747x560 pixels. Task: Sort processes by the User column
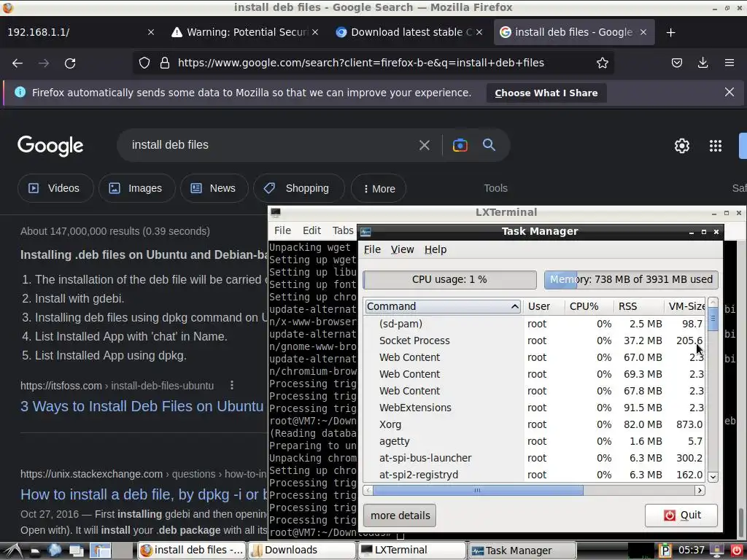tap(543, 306)
